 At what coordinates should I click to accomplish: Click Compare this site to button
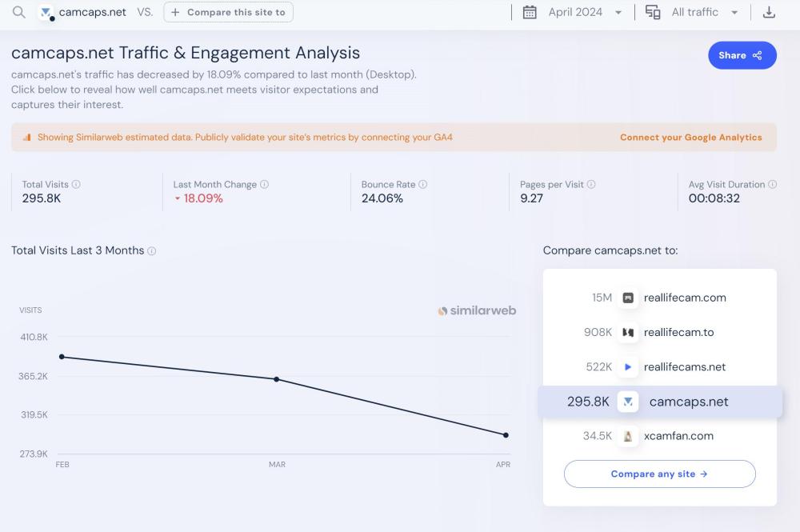pos(228,13)
